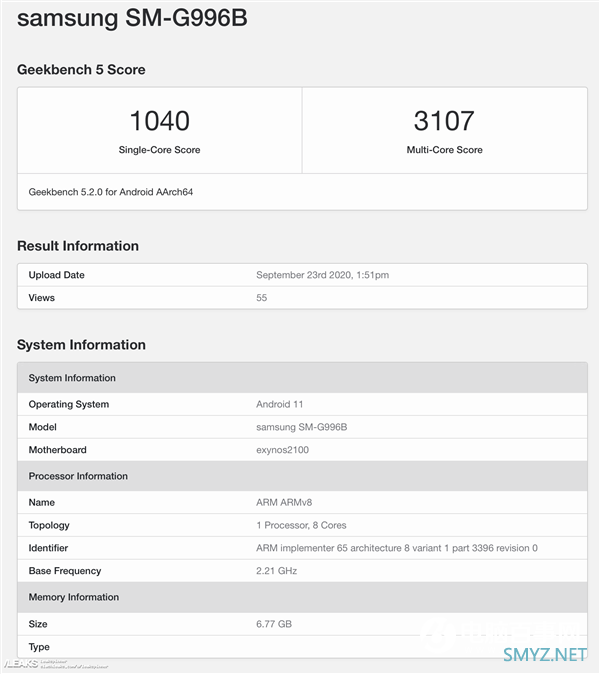Click the Result Information heading

(x=78, y=246)
